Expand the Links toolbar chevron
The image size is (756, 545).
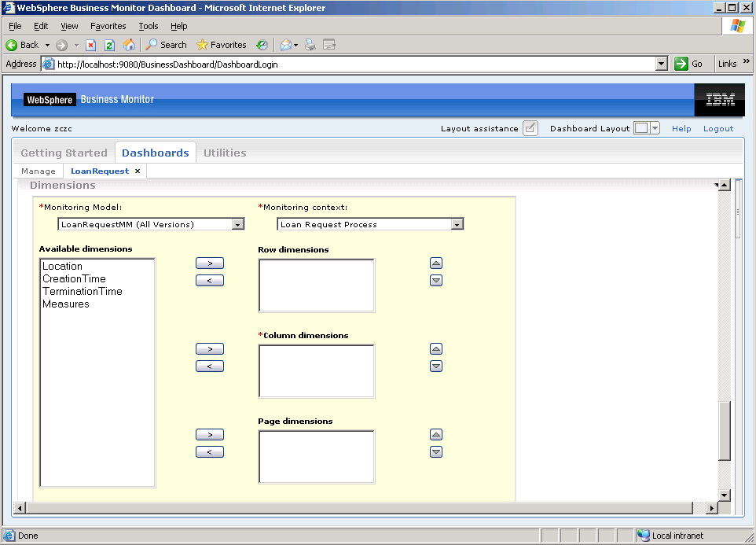coord(747,61)
